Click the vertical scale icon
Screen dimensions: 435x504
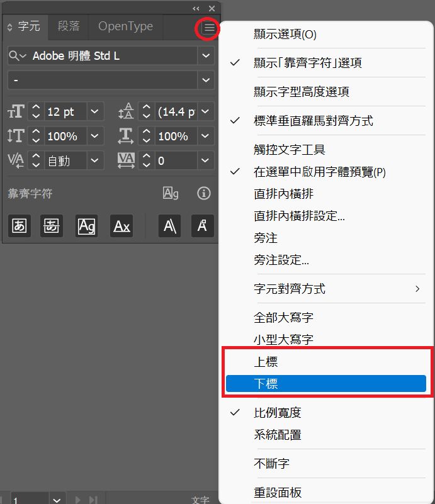click(16, 136)
